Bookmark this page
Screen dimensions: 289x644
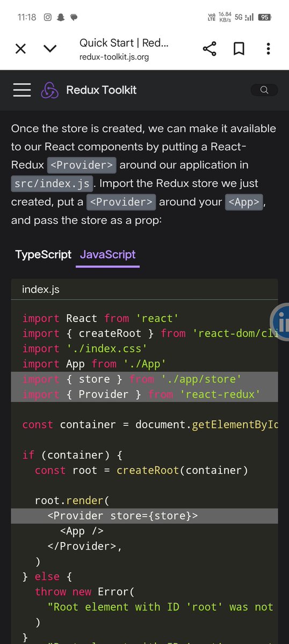[x=239, y=49]
